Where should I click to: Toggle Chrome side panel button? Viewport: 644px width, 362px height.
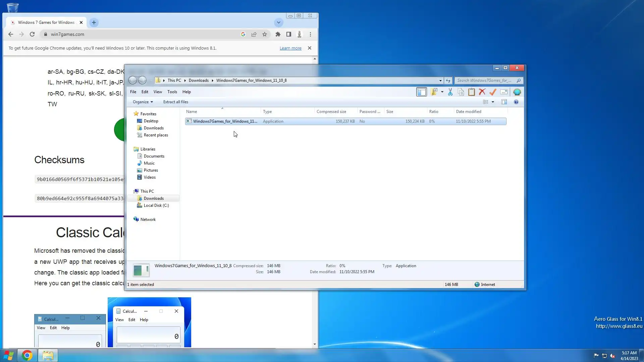[x=288, y=34]
